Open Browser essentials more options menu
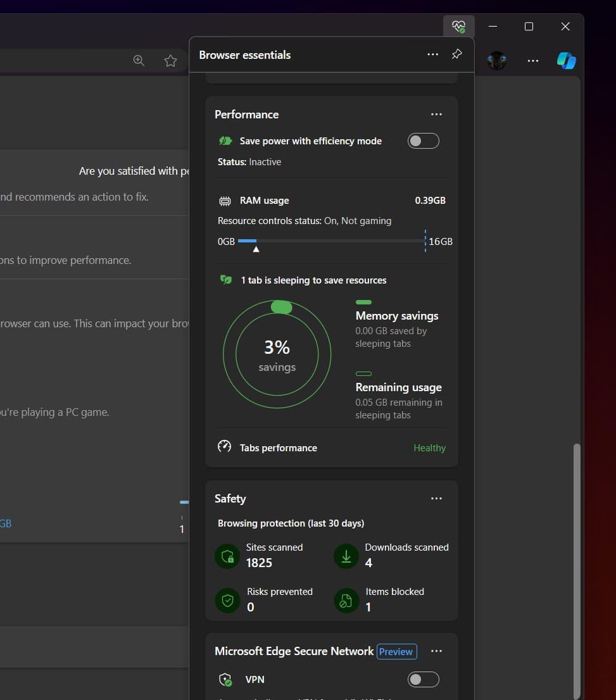Image resolution: width=616 pixels, height=700 pixels. coord(432,54)
